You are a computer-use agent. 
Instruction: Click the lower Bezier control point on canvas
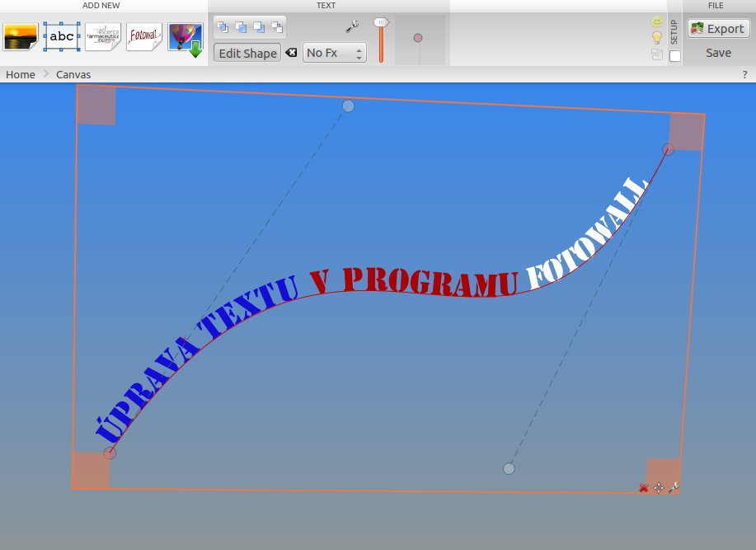pyautogui.click(x=509, y=468)
